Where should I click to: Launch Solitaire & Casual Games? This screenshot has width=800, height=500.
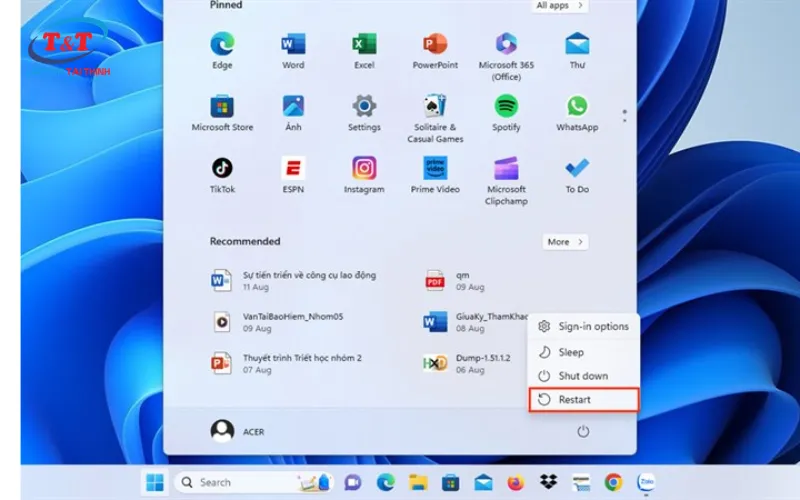[x=435, y=118]
